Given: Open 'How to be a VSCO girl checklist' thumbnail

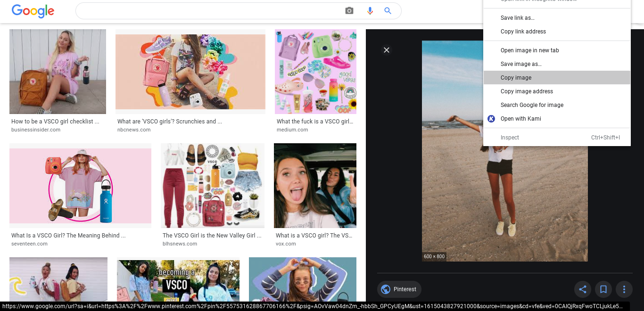Looking at the screenshot, I should 58,72.
